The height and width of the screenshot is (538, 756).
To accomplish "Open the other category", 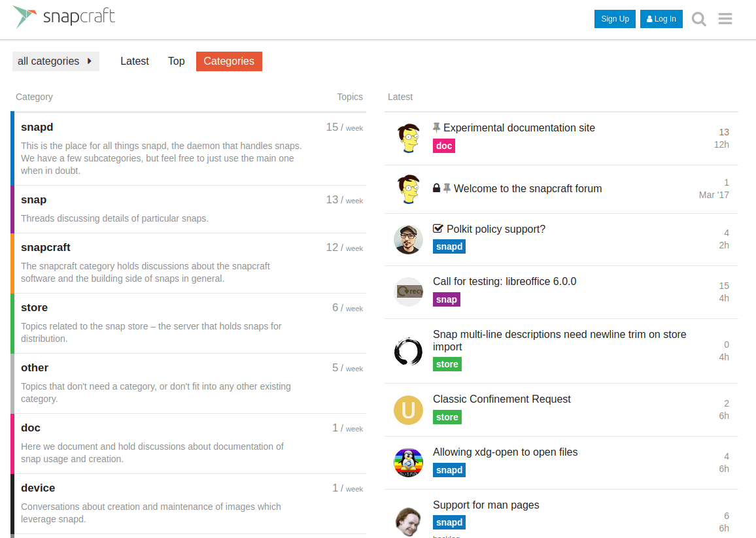I will tap(35, 368).
